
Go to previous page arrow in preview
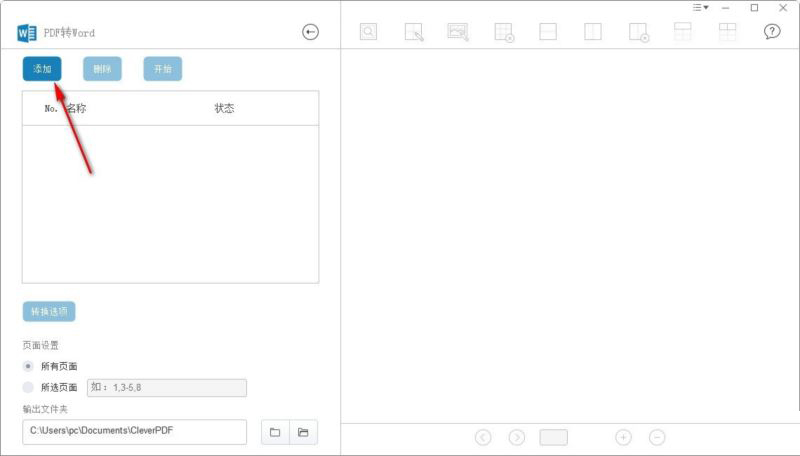(x=483, y=437)
